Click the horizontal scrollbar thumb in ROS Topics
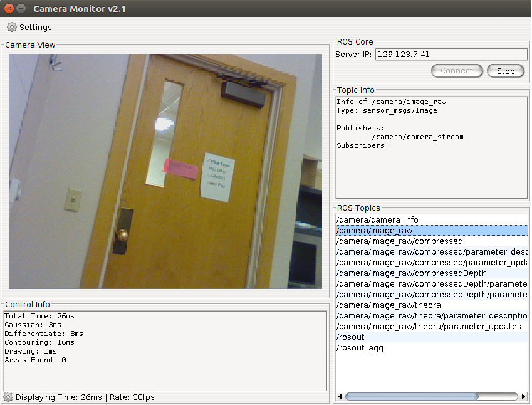Viewport: 532px width, 405px height. click(412, 396)
